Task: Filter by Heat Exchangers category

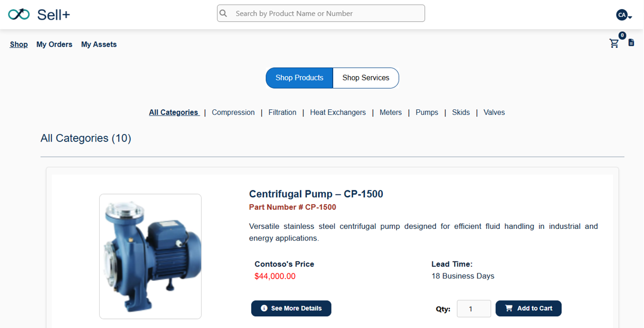Action: coord(338,113)
